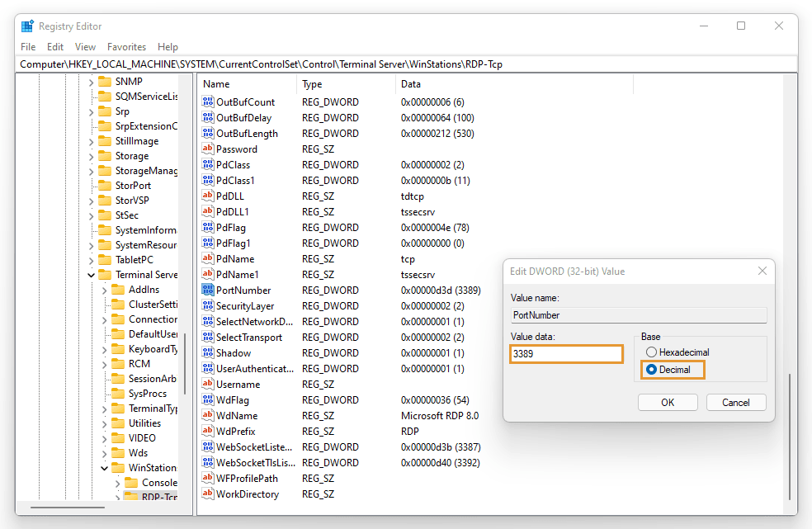The image size is (812, 529).
Task: Expand the AddIns tree node
Action: 105,290
